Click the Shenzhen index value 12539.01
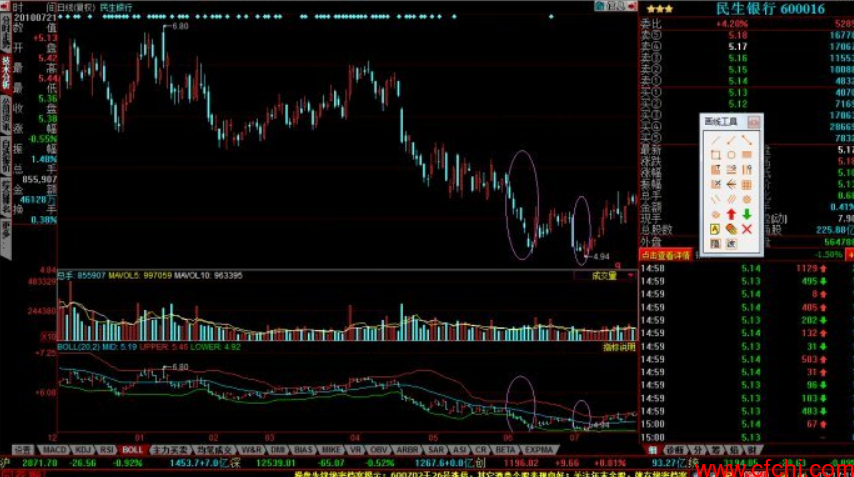 pyautogui.click(x=275, y=463)
